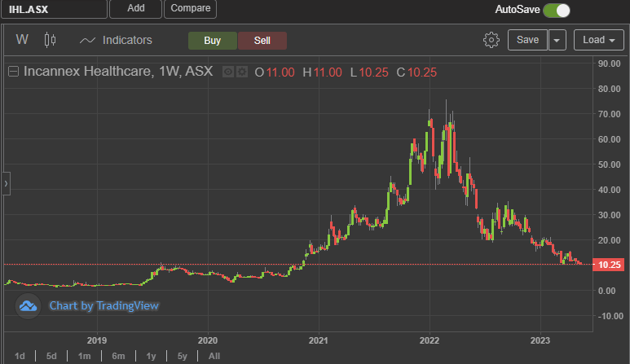Click the 50.00 price axis label
Image resolution: width=630 pixels, height=364 pixels.
[609, 164]
